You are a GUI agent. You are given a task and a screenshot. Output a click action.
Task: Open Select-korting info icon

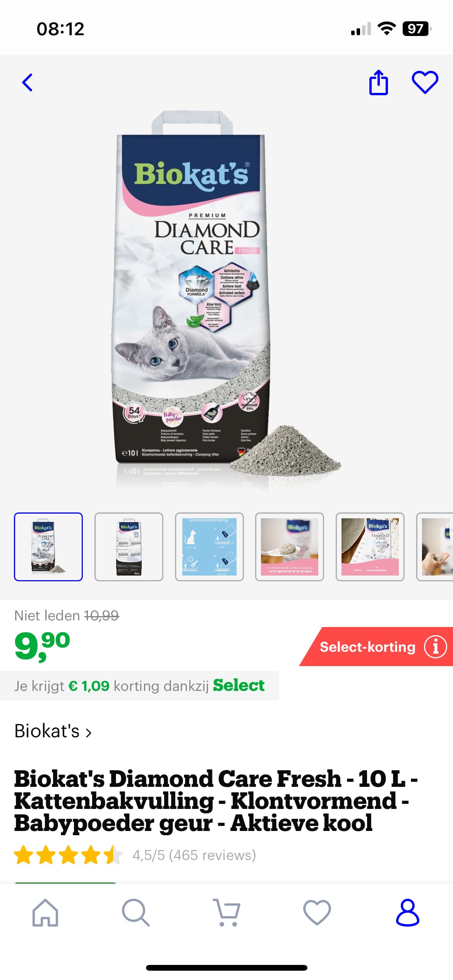(x=436, y=647)
